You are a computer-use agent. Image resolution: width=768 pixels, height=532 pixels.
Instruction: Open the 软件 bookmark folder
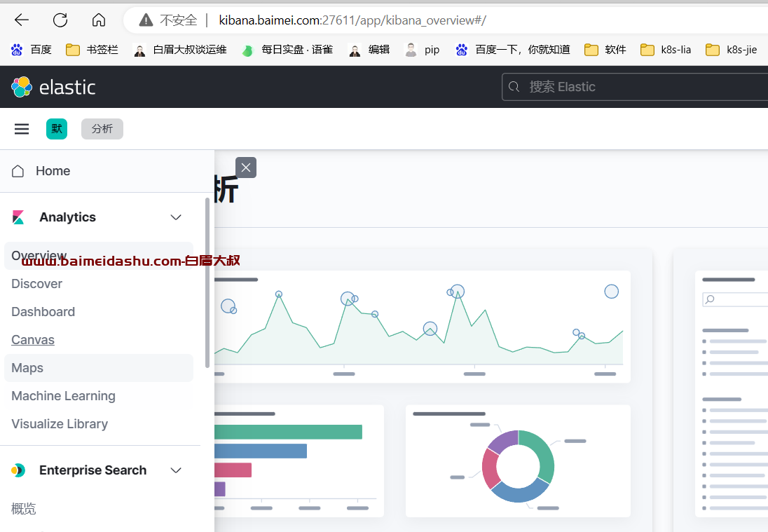pos(605,50)
